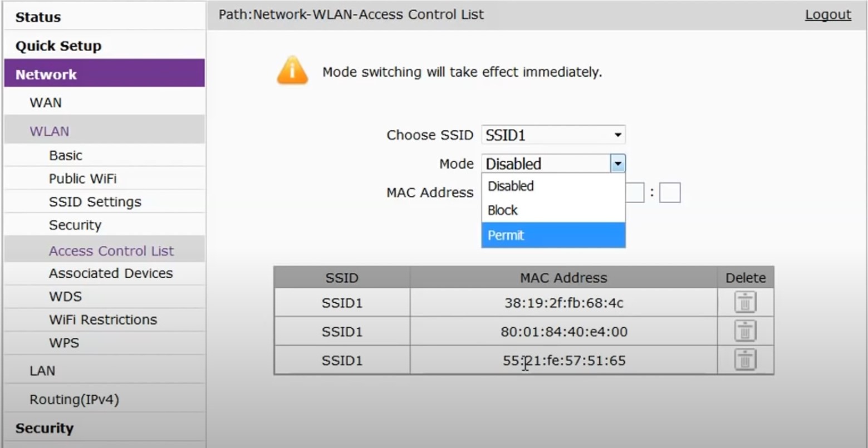The width and height of the screenshot is (868, 448).
Task: Open WiFi Restrictions page
Action: click(103, 320)
